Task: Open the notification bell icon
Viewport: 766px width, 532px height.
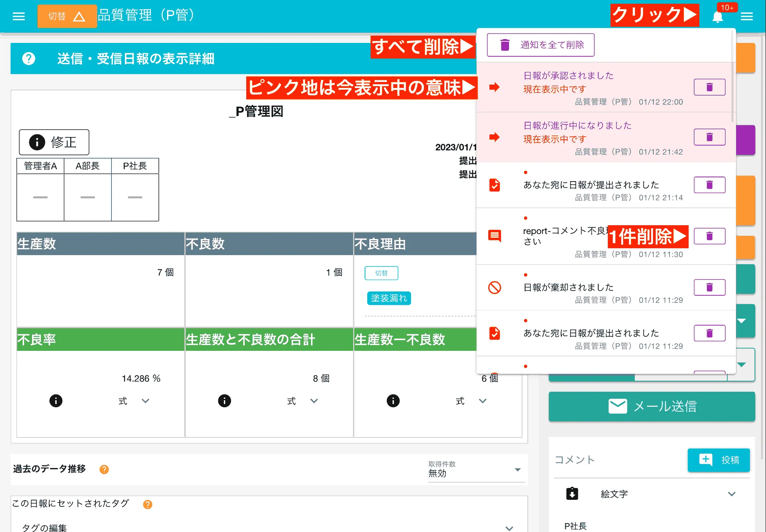Action: pyautogui.click(x=717, y=16)
